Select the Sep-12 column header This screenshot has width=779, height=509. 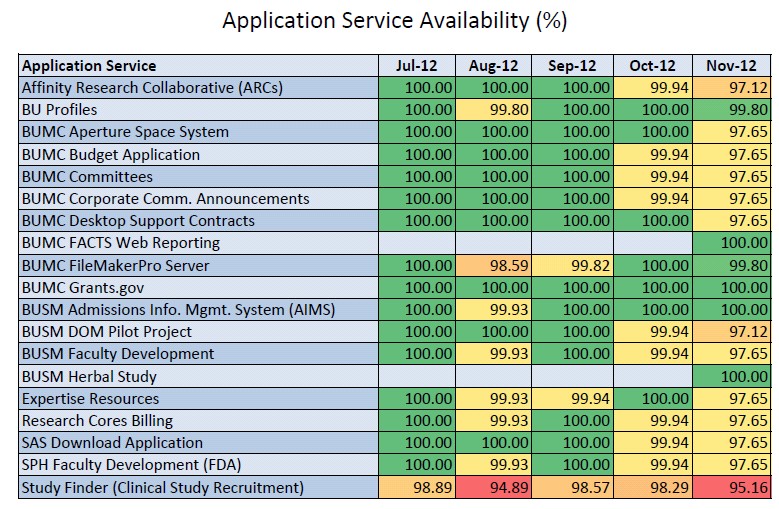coord(572,66)
